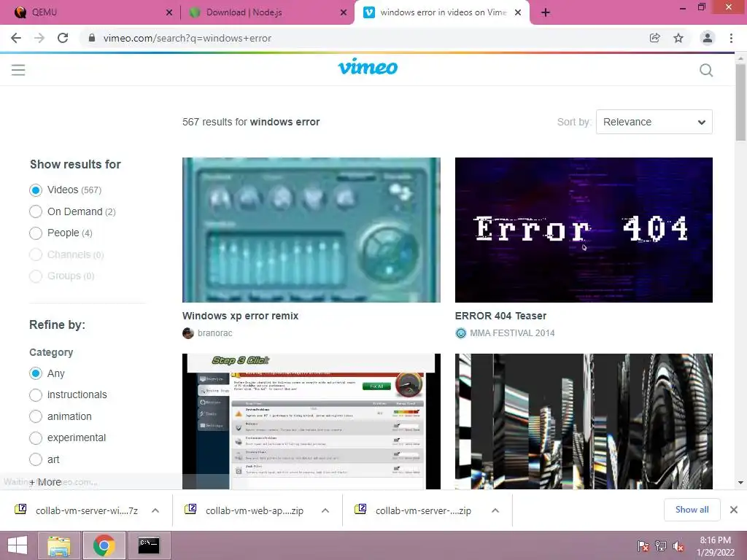Click branorac's avatar icon

tap(187, 332)
